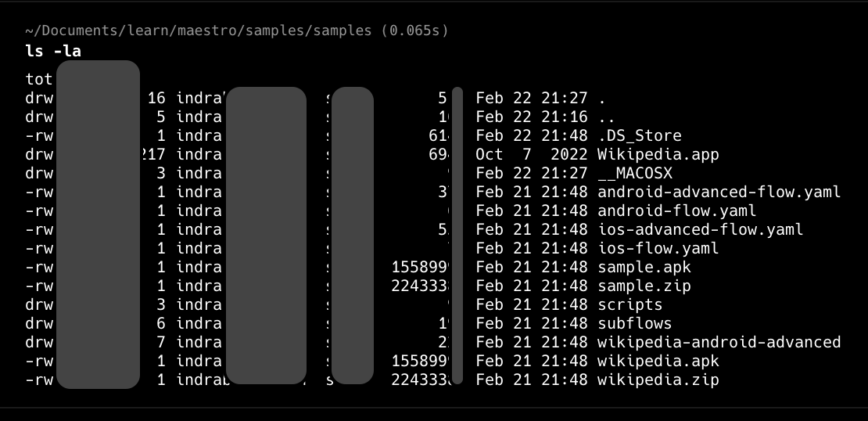This screenshot has height=421, width=868.
Task: Select the ios-flow.yaml file name
Action: (658, 248)
